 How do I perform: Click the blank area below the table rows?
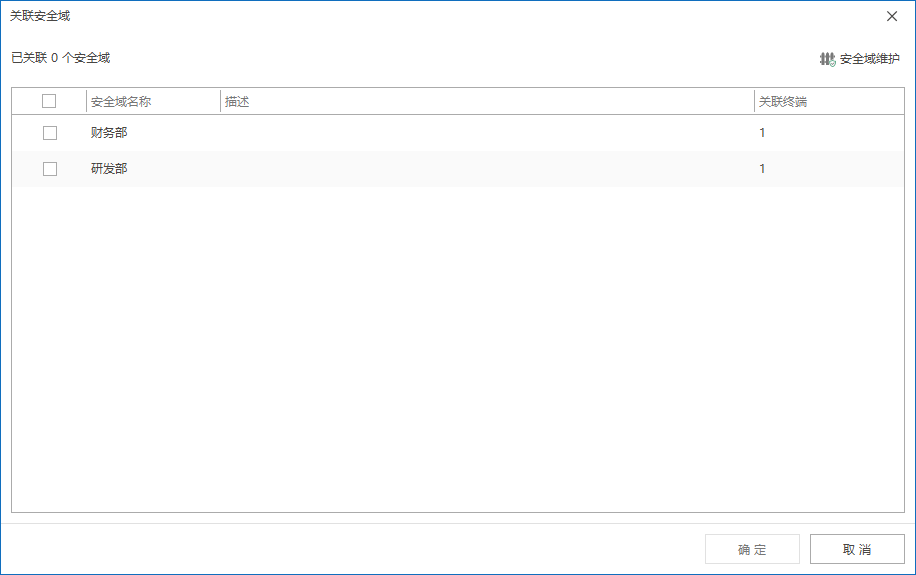[458, 349]
